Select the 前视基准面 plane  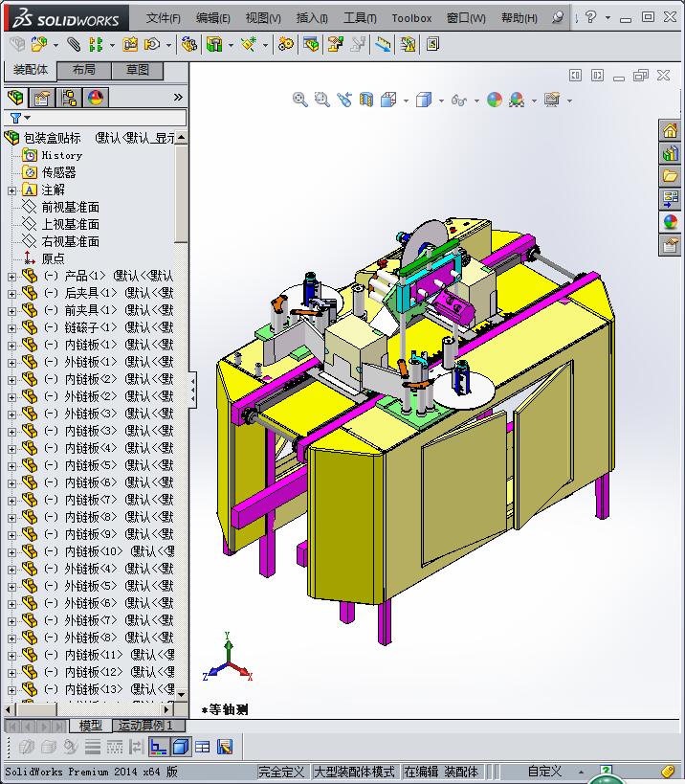(x=71, y=208)
